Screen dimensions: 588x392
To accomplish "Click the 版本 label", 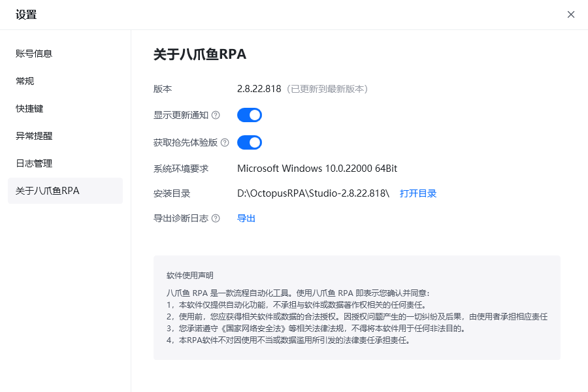I will pyautogui.click(x=163, y=89).
